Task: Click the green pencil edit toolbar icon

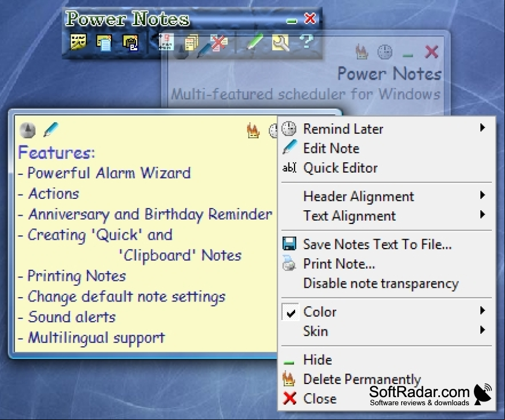Action: pos(255,42)
